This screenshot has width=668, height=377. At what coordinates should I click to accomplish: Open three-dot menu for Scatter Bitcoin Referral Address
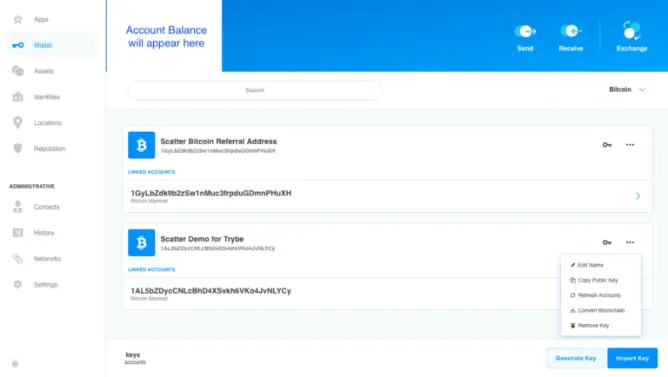click(630, 145)
